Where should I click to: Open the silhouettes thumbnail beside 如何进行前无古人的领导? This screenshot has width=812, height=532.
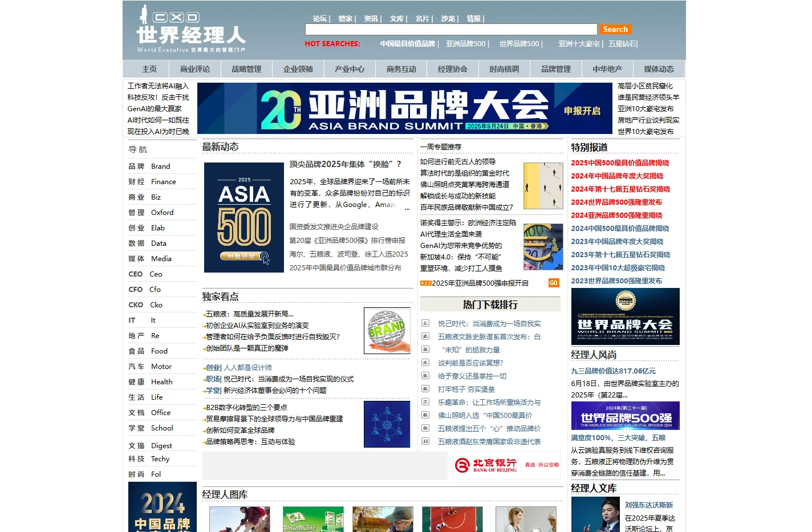(543, 185)
